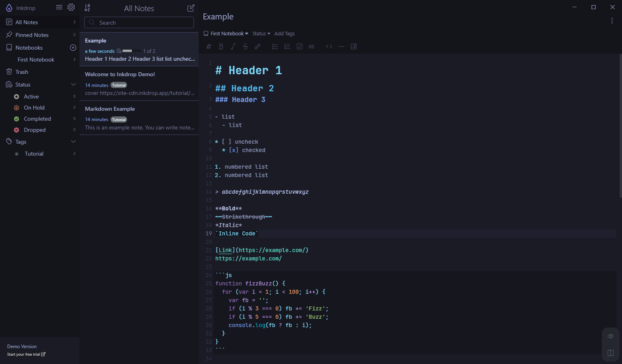Apply bold formatting toolbar icon
This screenshot has width=622, height=364.
coord(221,46)
